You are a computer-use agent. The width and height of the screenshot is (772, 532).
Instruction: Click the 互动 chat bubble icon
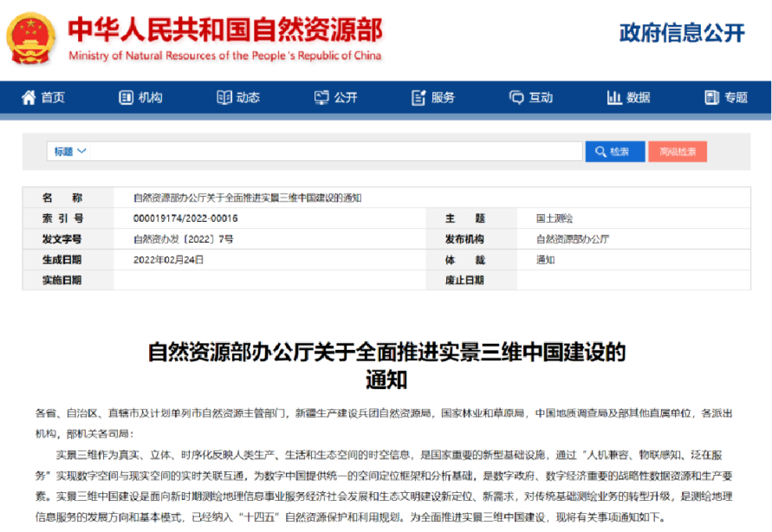pyautogui.click(x=517, y=98)
